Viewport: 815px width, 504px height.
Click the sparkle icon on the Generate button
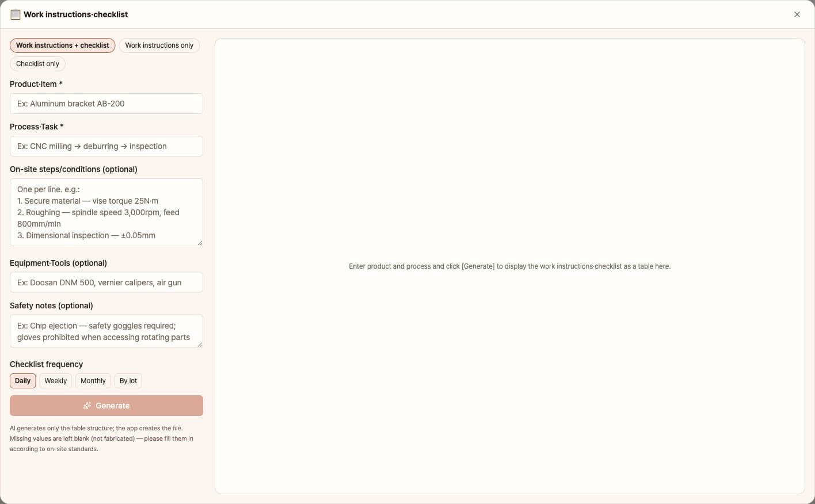coord(87,406)
